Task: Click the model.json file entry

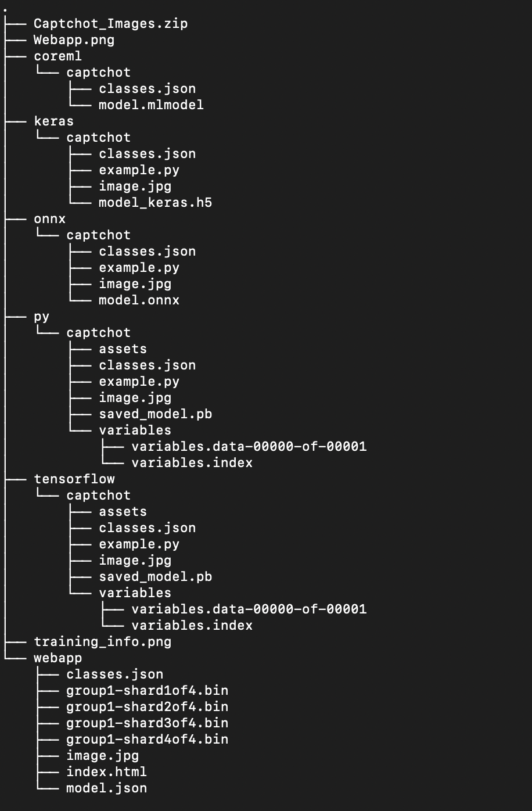Action: coord(106,788)
